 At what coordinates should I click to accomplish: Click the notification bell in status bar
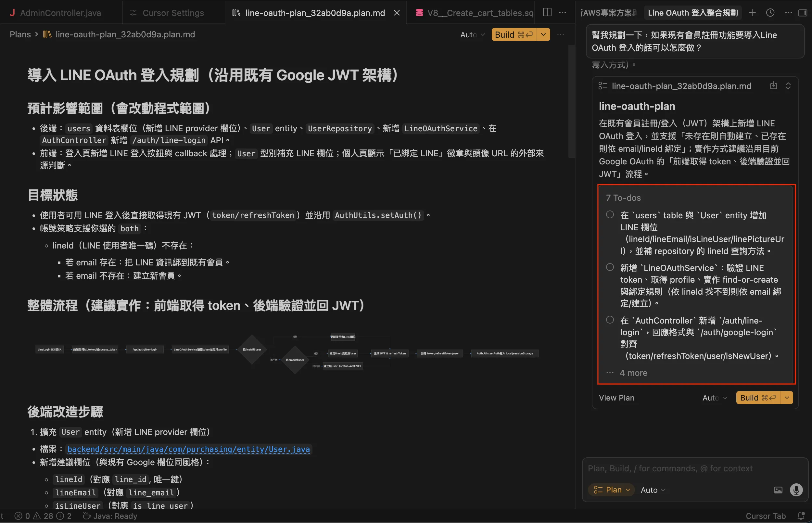[801, 516]
